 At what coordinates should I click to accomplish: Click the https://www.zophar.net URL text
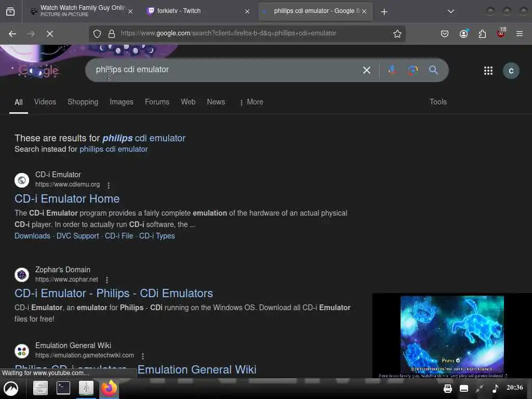66,279
